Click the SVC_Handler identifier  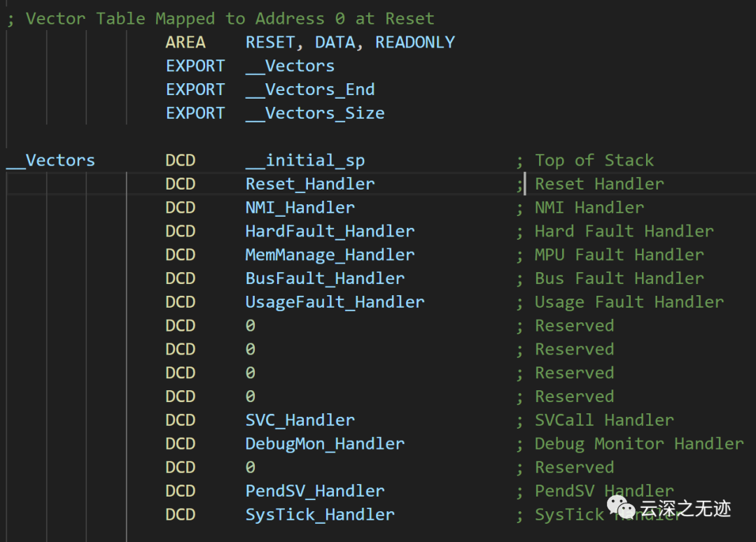pos(300,420)
